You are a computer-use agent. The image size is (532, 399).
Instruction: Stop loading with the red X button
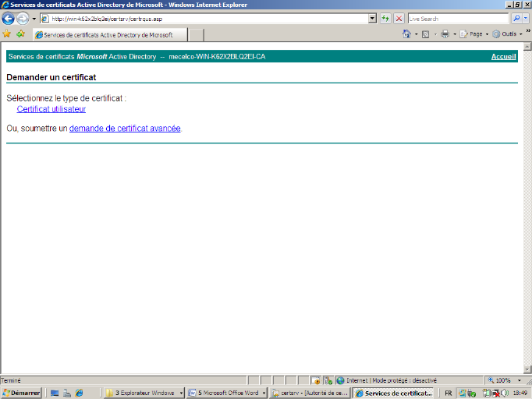pos(399,18)
